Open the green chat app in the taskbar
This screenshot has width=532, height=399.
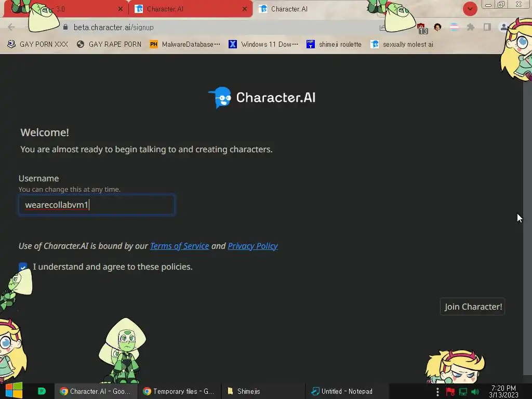pos(42,391)
